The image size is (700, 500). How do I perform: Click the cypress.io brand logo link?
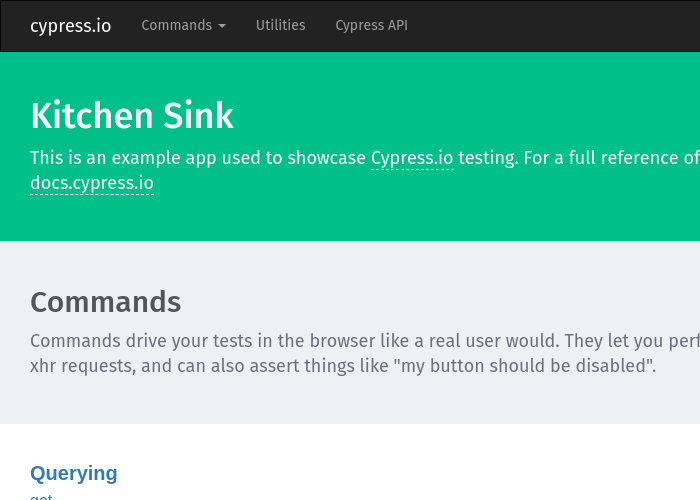tap(71, 26)
